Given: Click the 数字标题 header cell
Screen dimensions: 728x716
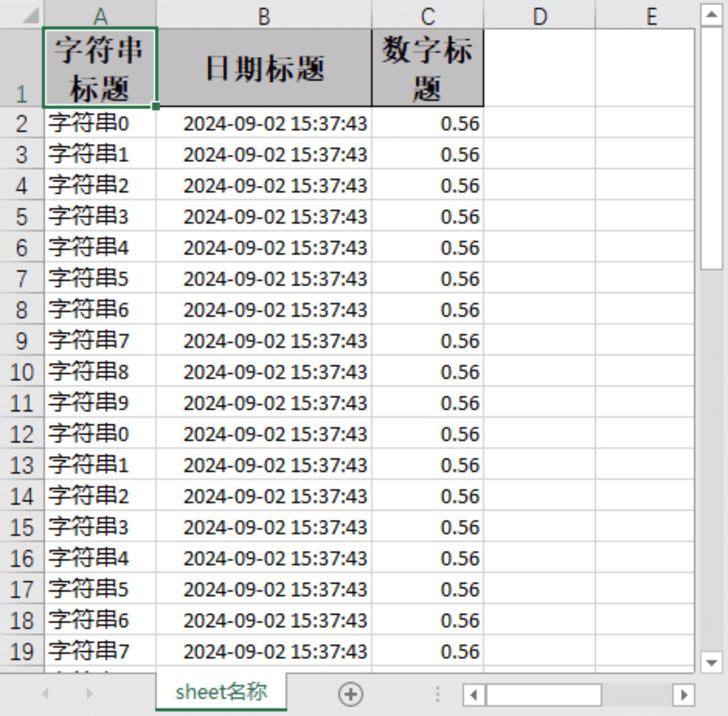Looking at the screenshot, I should point(427,68).
